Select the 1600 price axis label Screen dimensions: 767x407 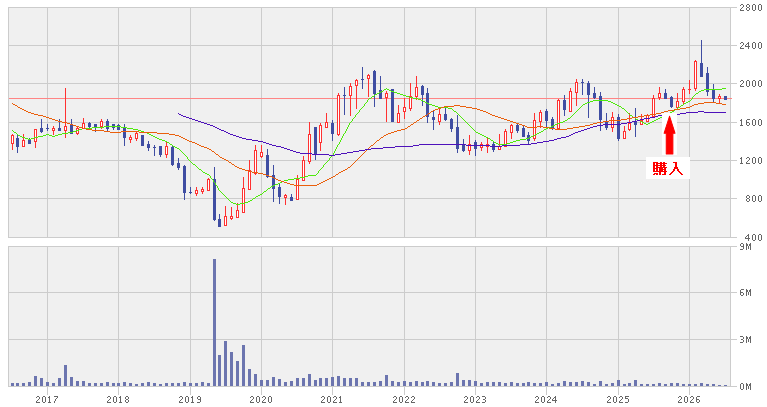[751, 123]
